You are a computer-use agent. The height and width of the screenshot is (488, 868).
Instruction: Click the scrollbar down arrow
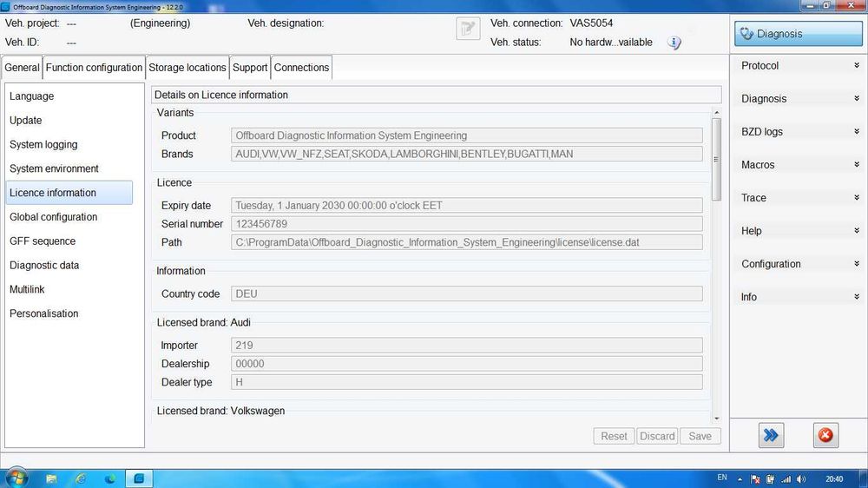click(x=717, y=419)
